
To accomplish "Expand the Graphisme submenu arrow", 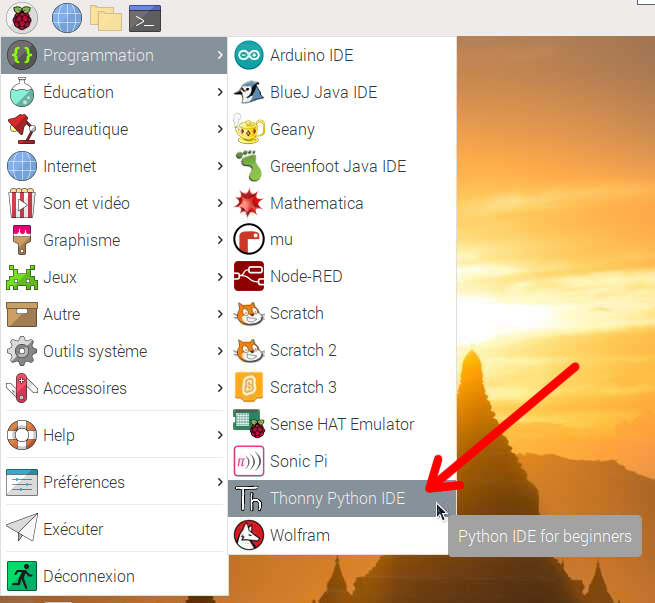I will click(220, 240).
